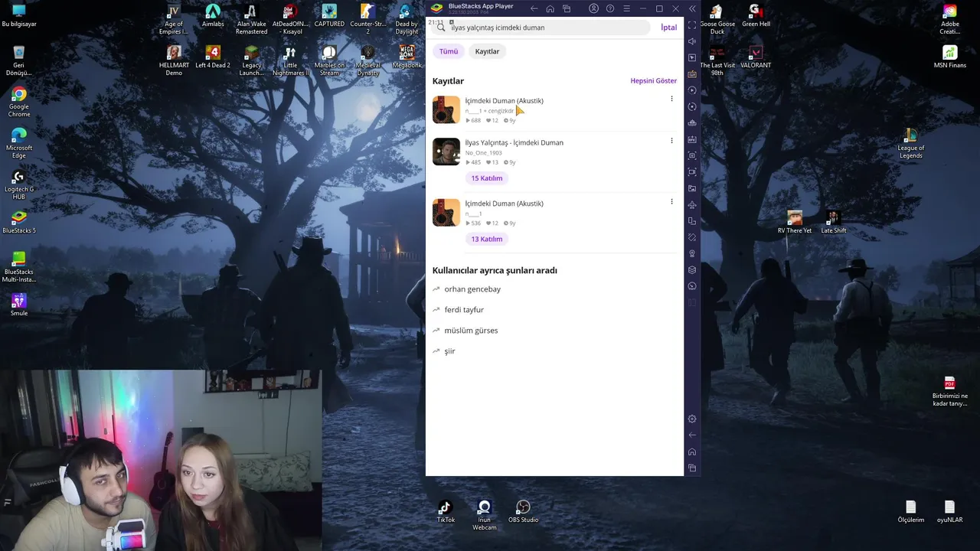Select the Ölçülerim desktop file
This screenshot has width=980, height=551.
click(911, 512)
